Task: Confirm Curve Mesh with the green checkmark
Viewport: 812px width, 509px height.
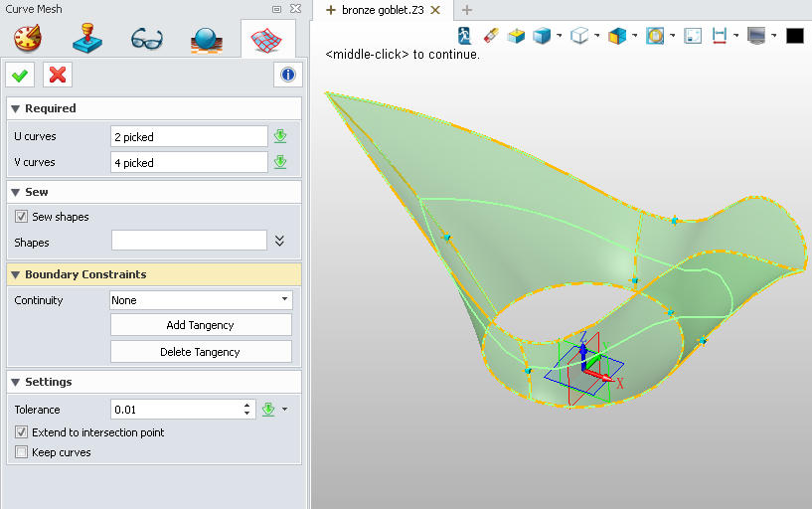Action: [x=20, y=76]
